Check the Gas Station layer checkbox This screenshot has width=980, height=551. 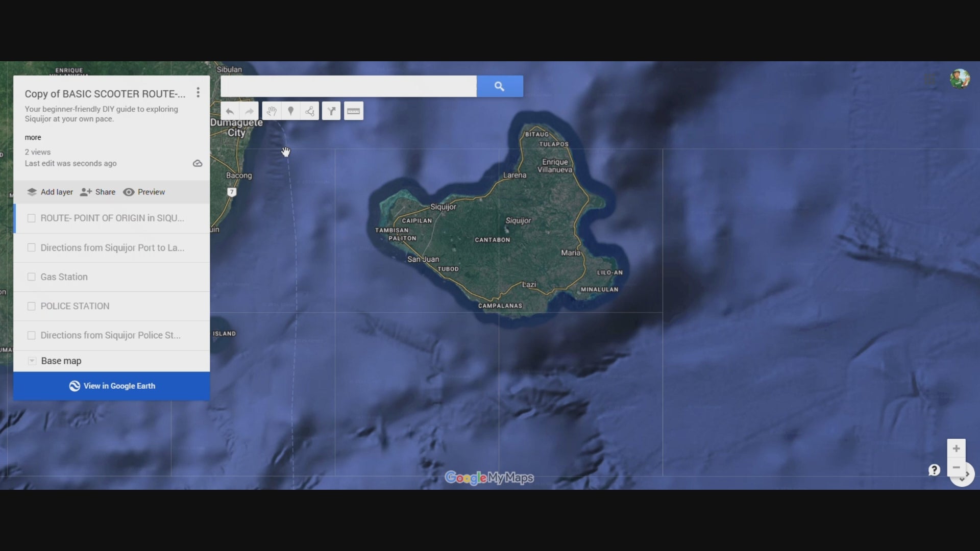click(31, 277)
